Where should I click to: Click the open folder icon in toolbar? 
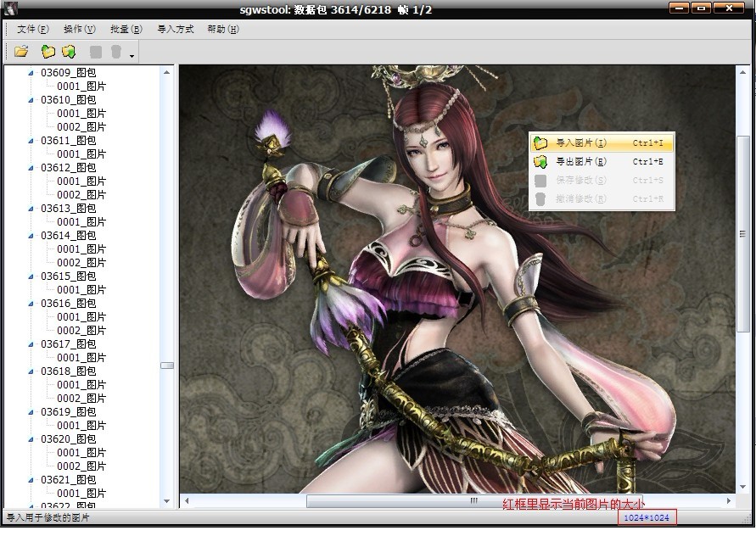21,52
